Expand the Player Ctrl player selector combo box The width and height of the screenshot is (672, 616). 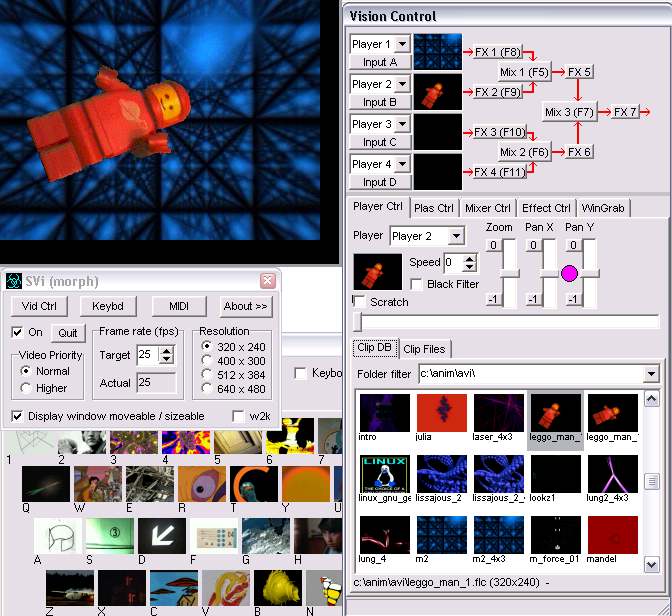click(x=456, y=236)
